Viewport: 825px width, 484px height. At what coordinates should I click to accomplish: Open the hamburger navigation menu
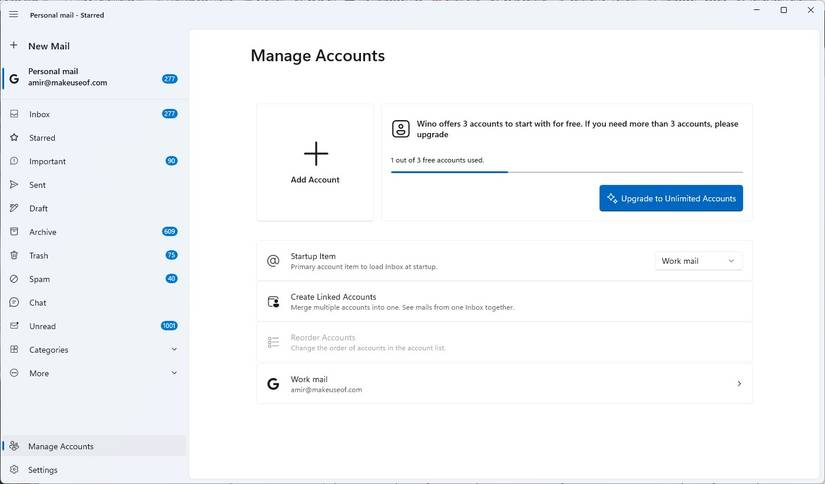pyautogui.click(x=14, y=14)
